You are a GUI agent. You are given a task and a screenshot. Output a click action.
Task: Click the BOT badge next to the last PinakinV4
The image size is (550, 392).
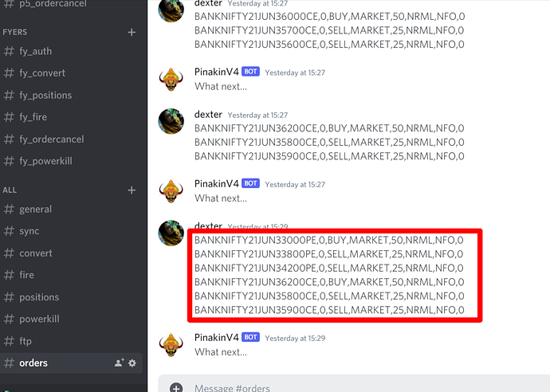(x=250, y=337)
